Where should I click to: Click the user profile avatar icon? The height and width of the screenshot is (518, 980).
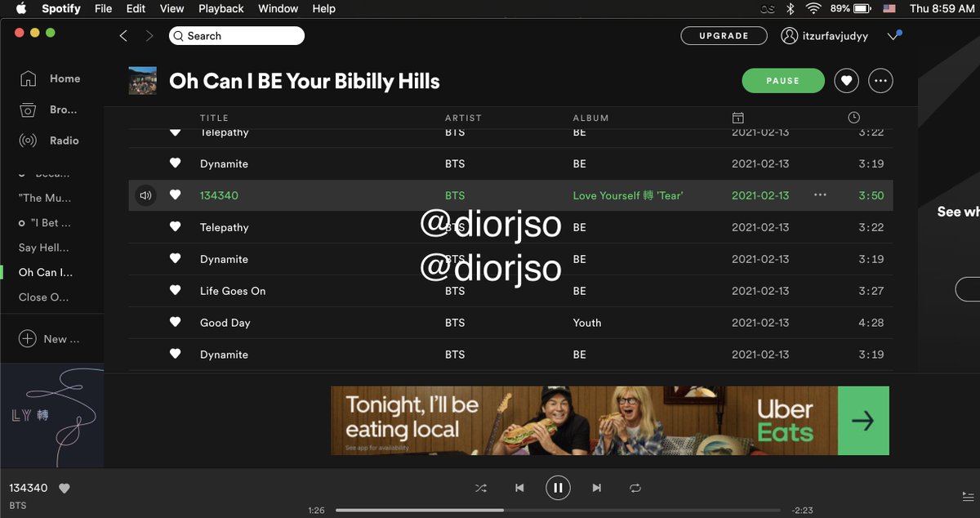pos(789,36)
